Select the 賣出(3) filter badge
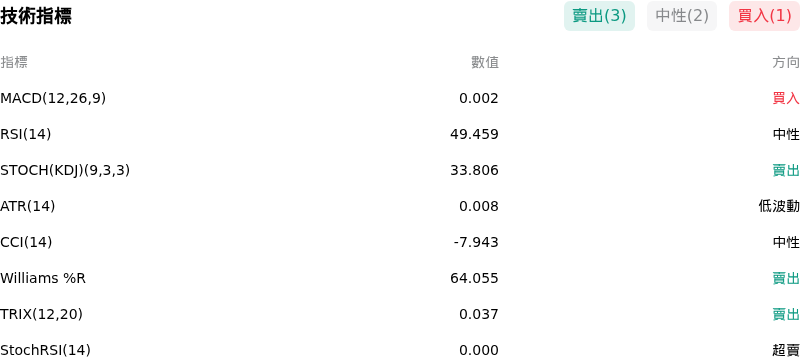The width and height of the screenshot is (800, 360). [599, 16]
